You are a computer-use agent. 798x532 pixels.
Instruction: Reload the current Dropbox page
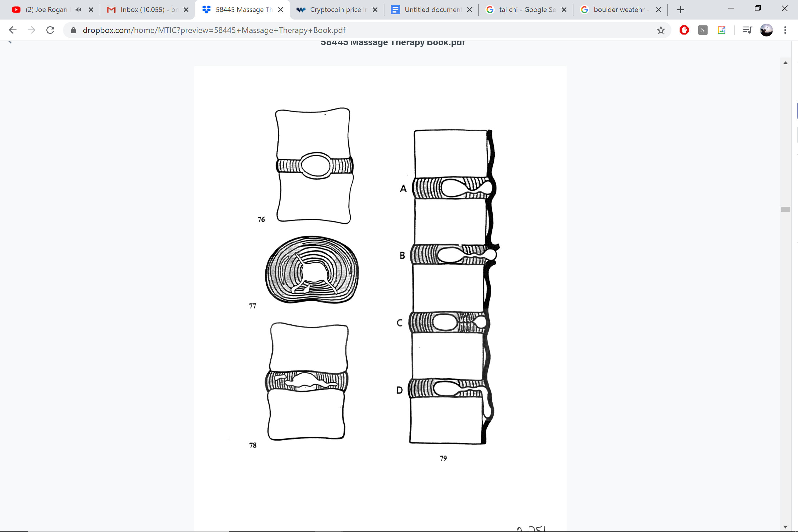pyautogui.click(x=50, y=30)
